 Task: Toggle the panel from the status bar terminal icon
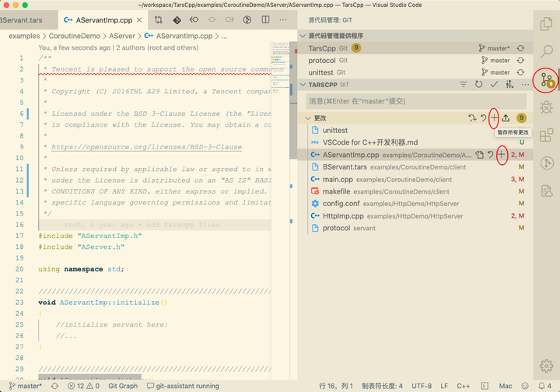coord(485,386)
